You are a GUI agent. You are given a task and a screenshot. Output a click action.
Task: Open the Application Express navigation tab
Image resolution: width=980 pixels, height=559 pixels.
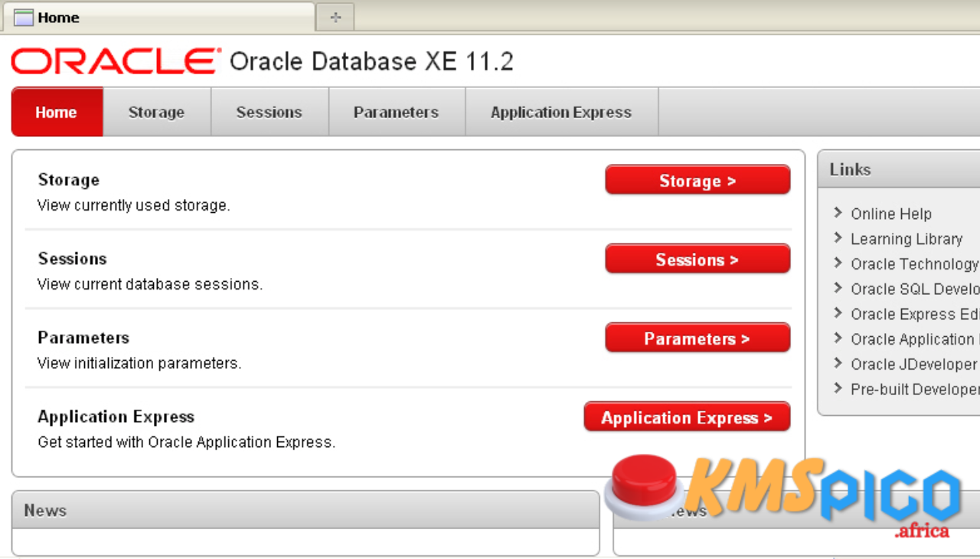[x=561, y=112]
